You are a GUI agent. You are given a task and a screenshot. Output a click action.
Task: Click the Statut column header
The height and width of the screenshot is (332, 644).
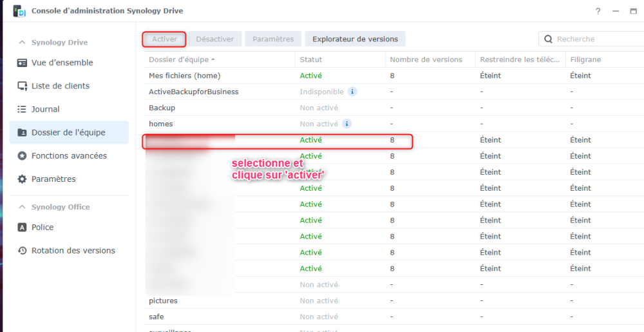coord(340,59)
